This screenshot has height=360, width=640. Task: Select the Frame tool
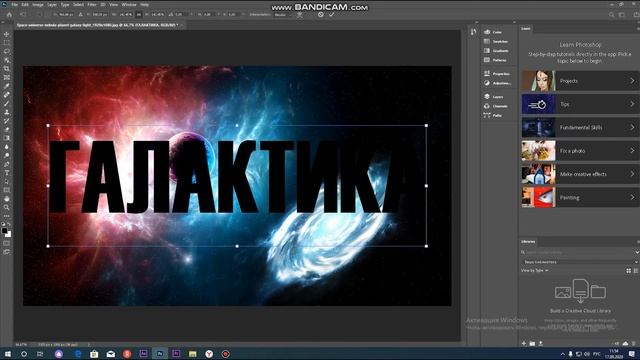(x=7, y=77)
